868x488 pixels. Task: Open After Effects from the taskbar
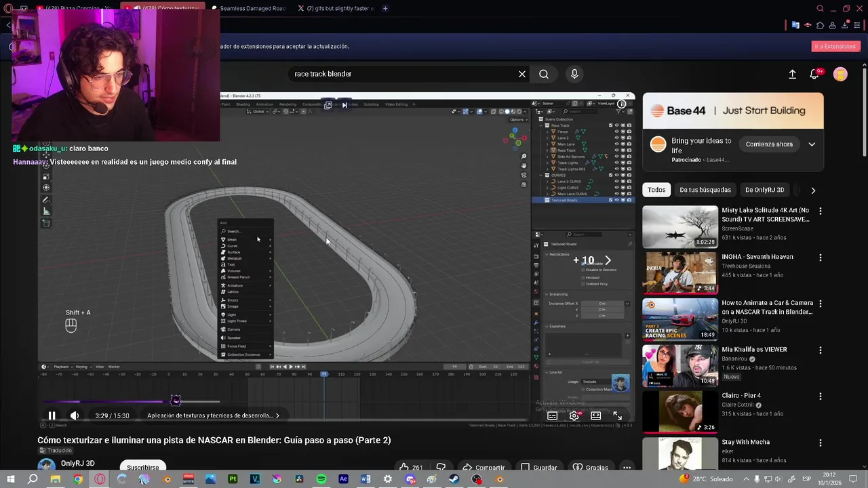[x=343, y=479]
